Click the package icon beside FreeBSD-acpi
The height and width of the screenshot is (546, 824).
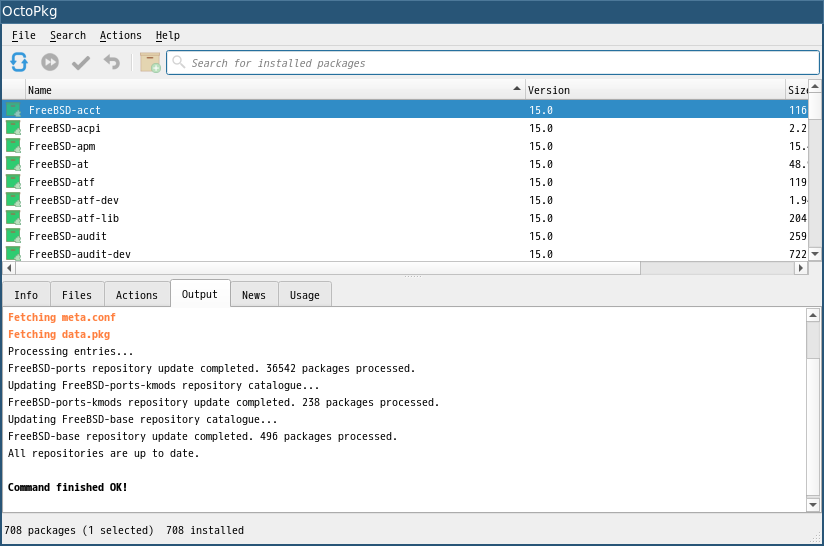coord(14,128)
